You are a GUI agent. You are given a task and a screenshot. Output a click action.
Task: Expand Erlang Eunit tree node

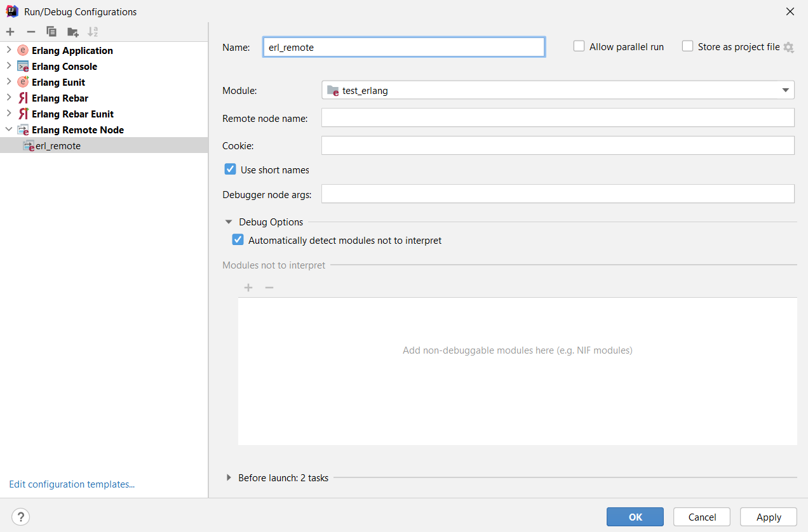(8, 82)
